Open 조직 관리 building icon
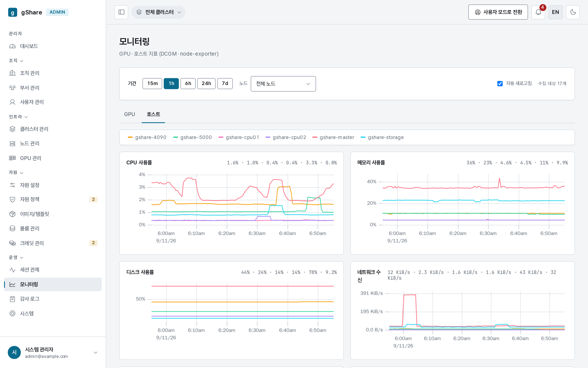This screenshot has height=368, width=588. (13, 73)
